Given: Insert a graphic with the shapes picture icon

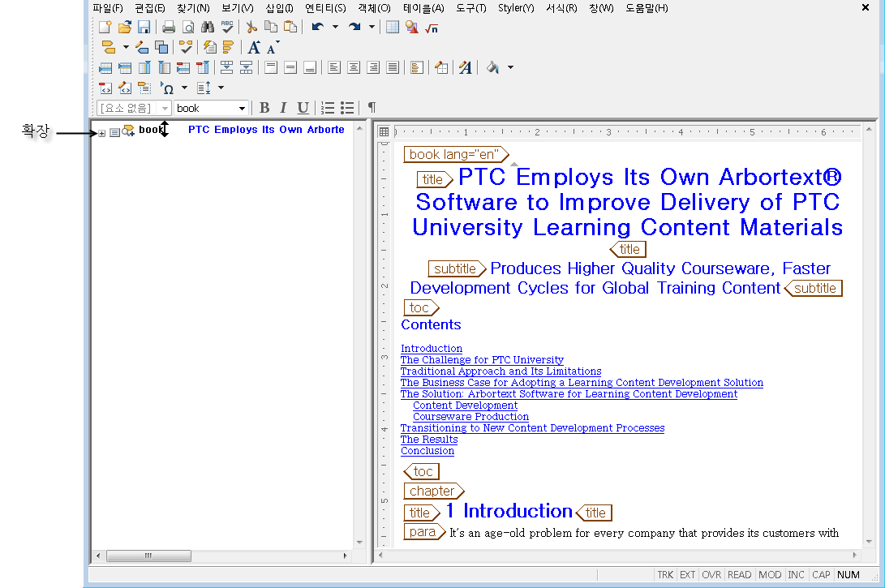Looking at the screenshot, I should [x=412, y=27].
